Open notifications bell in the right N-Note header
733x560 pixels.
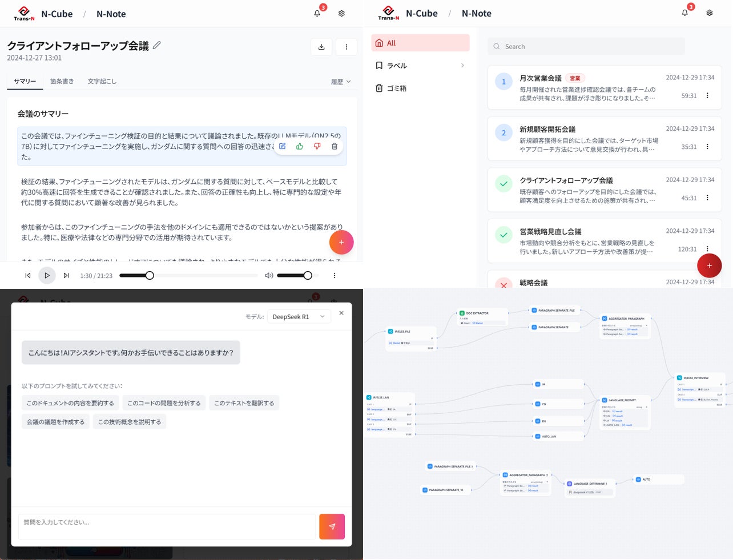[x=684, y=13]
